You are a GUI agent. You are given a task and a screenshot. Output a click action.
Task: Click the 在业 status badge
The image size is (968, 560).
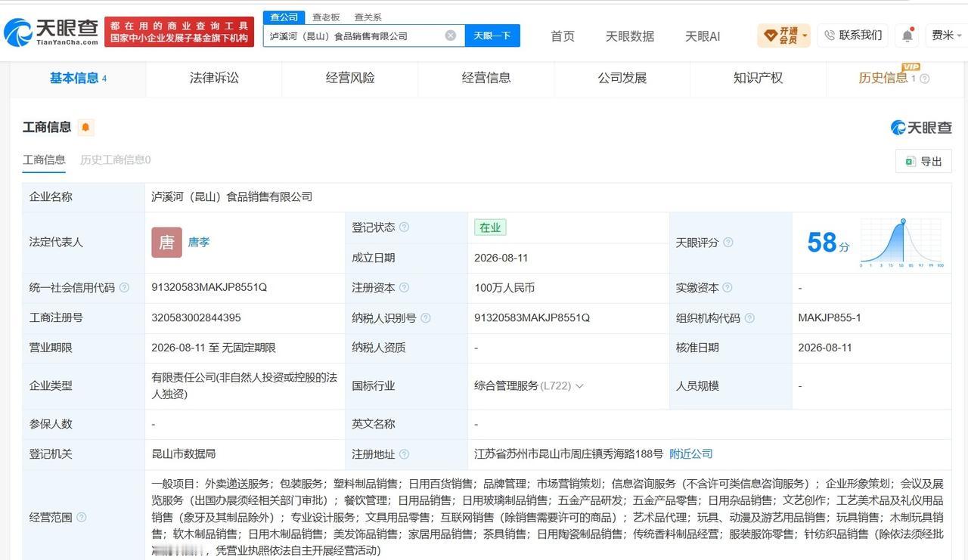(490, 227)
